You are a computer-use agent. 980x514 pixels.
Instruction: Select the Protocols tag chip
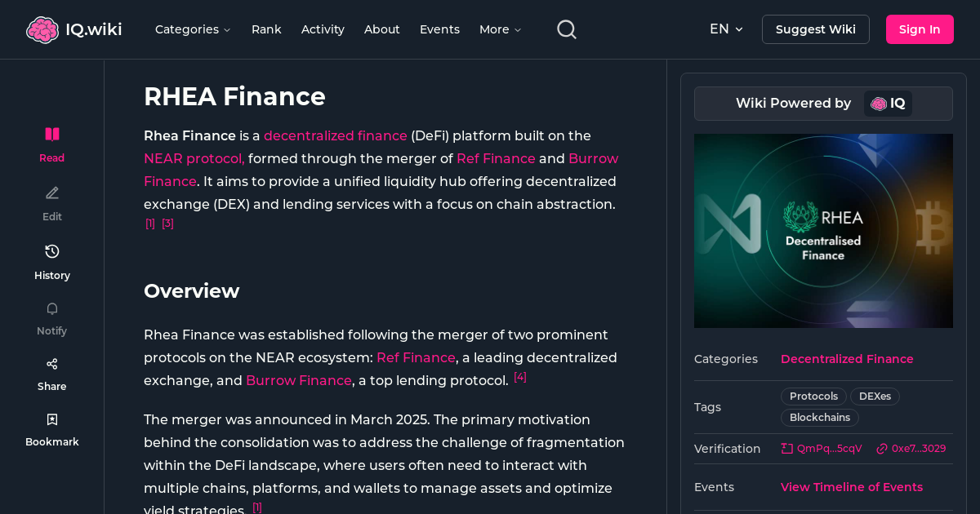pos(813,396)
